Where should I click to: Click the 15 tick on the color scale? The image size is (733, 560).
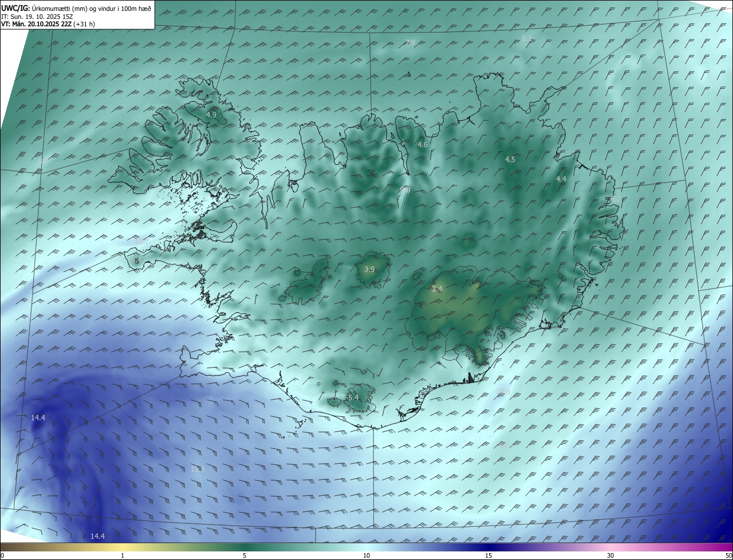pyautogui.click(x=488, y=555)
